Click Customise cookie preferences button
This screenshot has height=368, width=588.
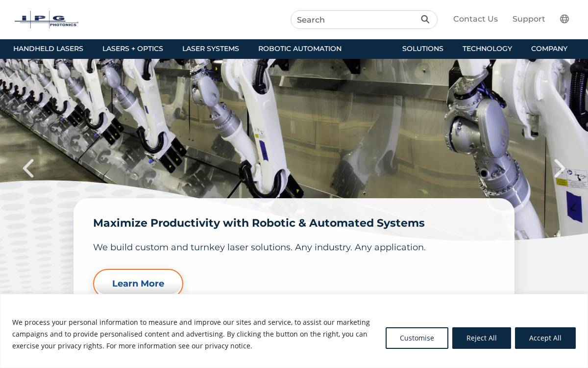(x=417, y=338)
